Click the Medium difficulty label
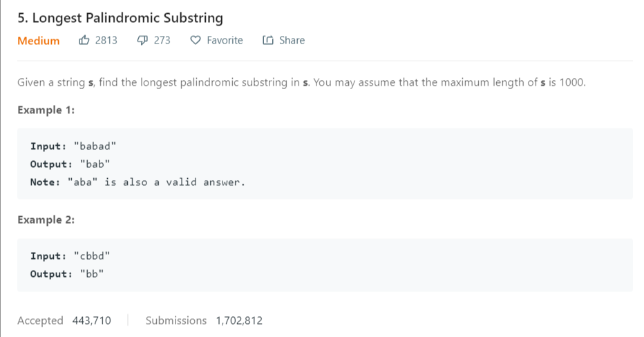The width and height of the screenshot is (644, 337). (39, 41)
